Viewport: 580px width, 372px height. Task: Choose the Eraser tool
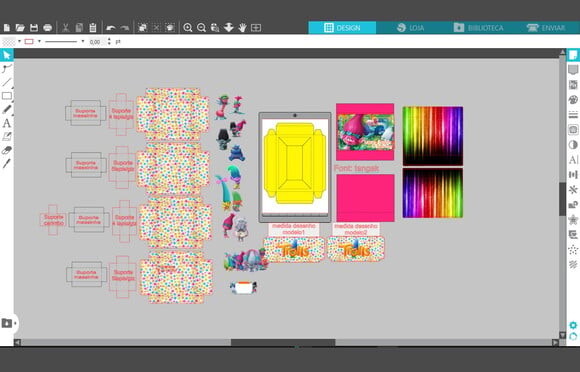click(x=7, y=150)
